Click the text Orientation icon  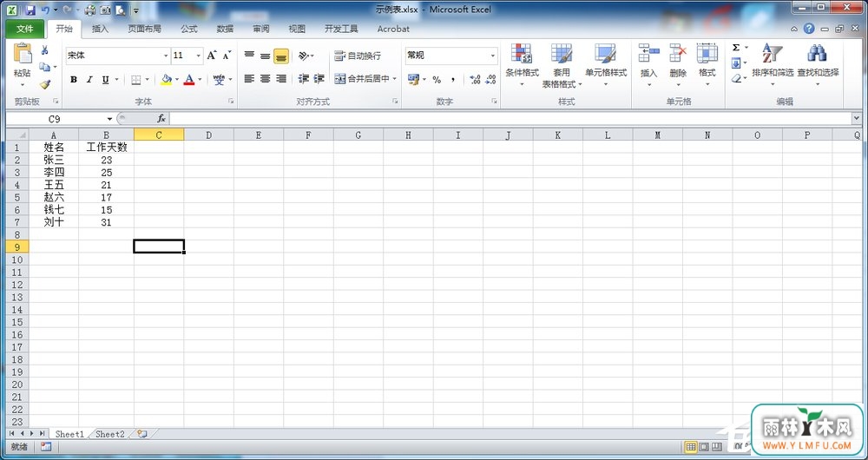pos(303,56)
